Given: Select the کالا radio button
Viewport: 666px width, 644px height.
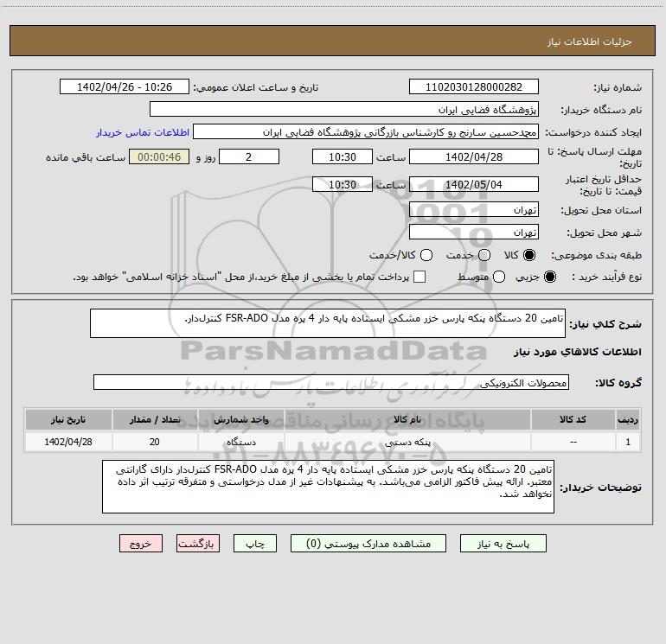Looking at the screenshot, I should [529, 255].
